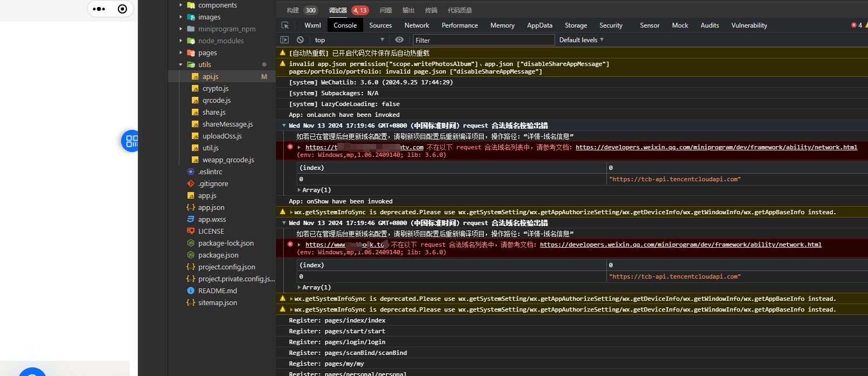Collapse first 17:19:46 request log group
This screenshot has width=868, height=376.
[x=284, y=126]
